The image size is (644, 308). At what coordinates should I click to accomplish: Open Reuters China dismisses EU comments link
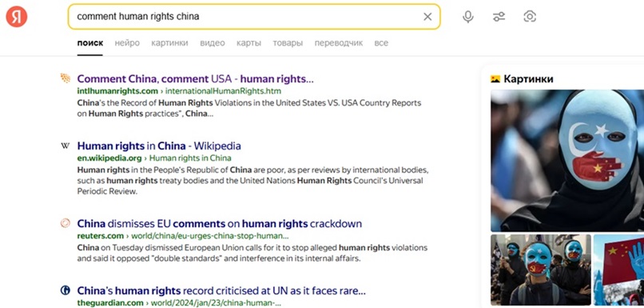219,224
